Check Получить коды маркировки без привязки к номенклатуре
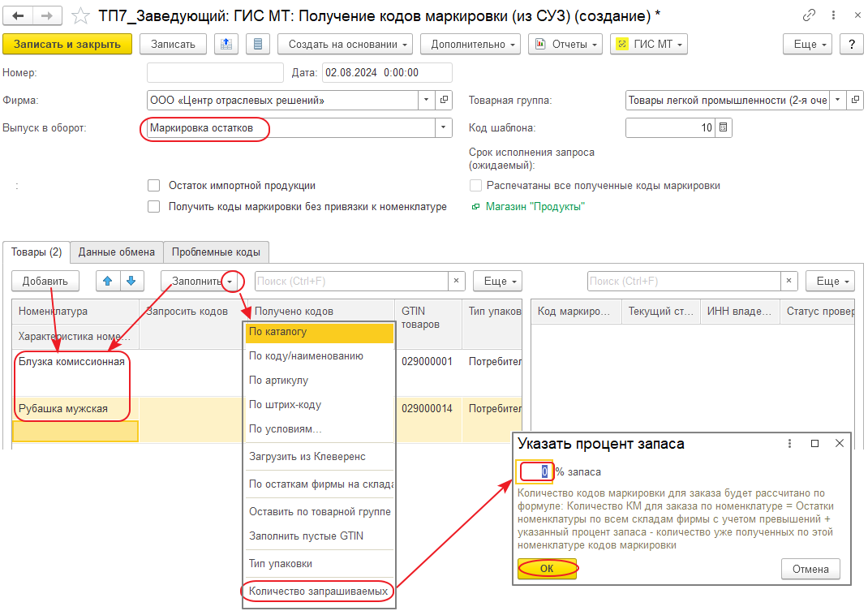Viewport: 868px width, 611px height. pyautogui.click(x=154, y=207)
